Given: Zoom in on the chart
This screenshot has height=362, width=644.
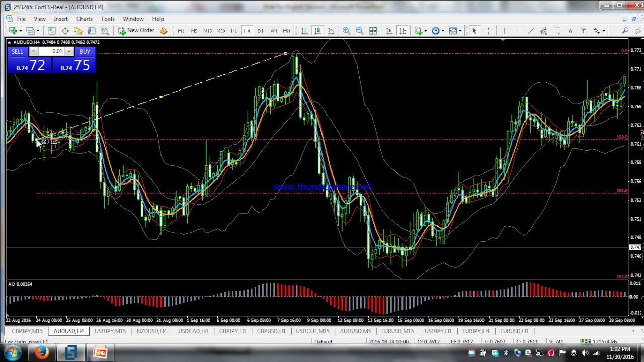Looking at the screenshot, I should [346, 31].
